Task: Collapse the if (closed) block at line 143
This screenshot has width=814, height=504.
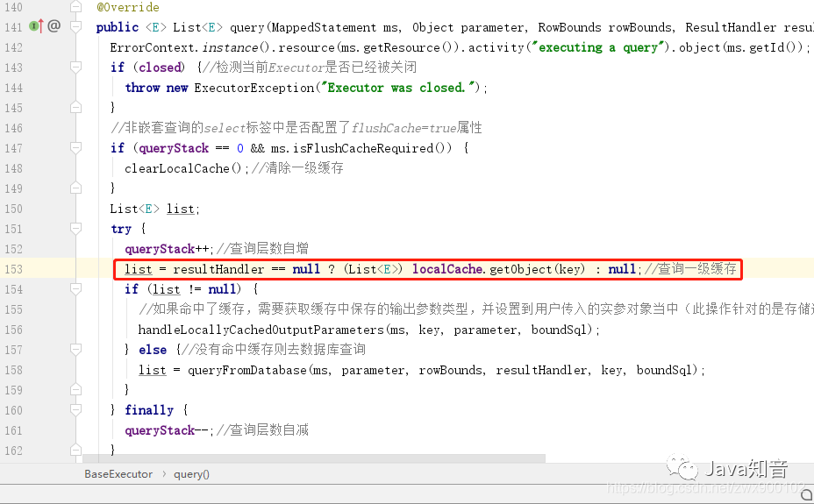Action: click(x=75, y=67)
